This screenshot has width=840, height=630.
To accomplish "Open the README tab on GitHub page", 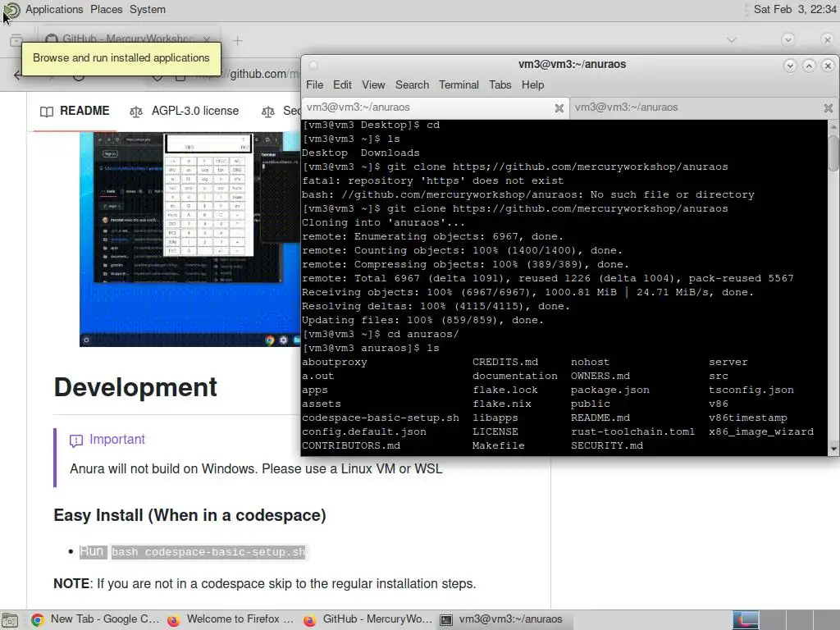I will (x=75, y=111).
